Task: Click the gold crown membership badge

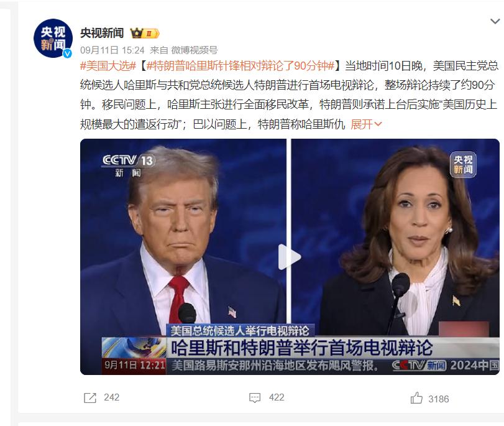Action: coord(145,33)
